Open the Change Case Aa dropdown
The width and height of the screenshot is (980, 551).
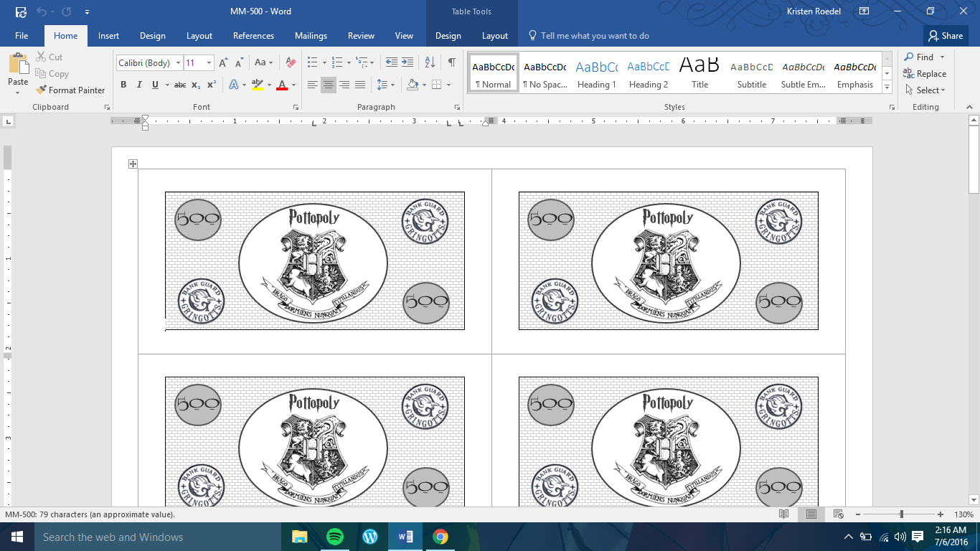[x=264, y=63]
